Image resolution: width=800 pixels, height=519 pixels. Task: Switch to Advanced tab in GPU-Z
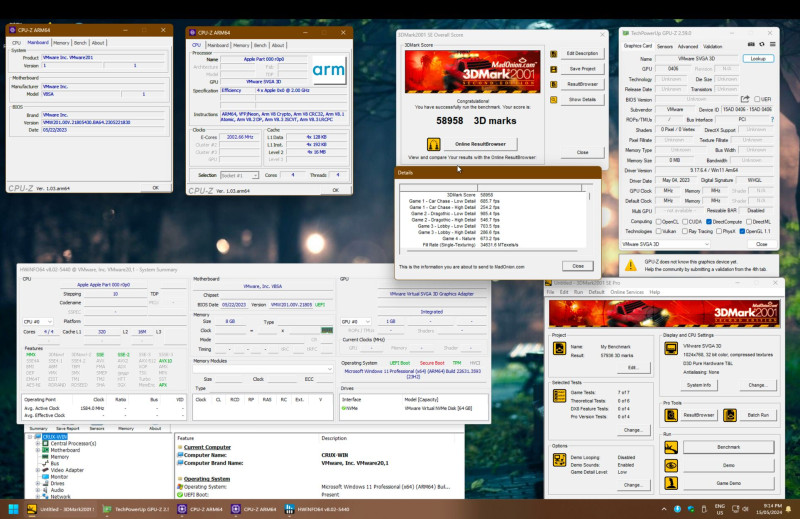coord(688,46)
